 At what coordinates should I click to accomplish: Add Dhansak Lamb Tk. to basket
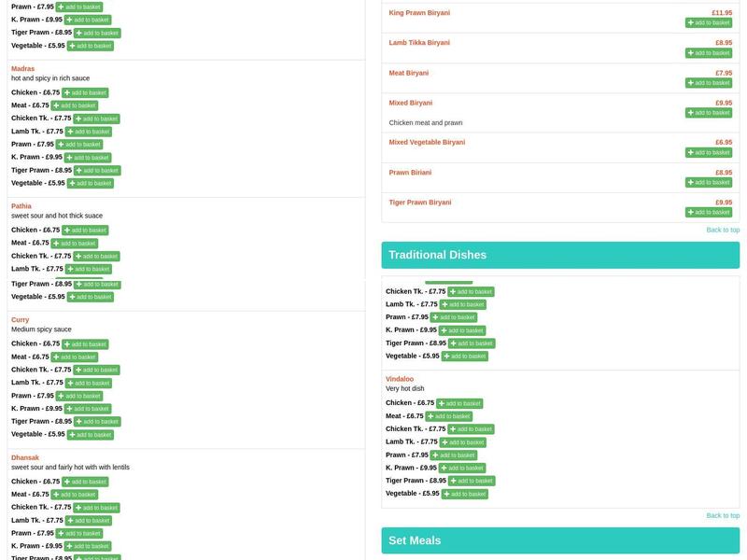pyautogui.click(x=88, y=521)
